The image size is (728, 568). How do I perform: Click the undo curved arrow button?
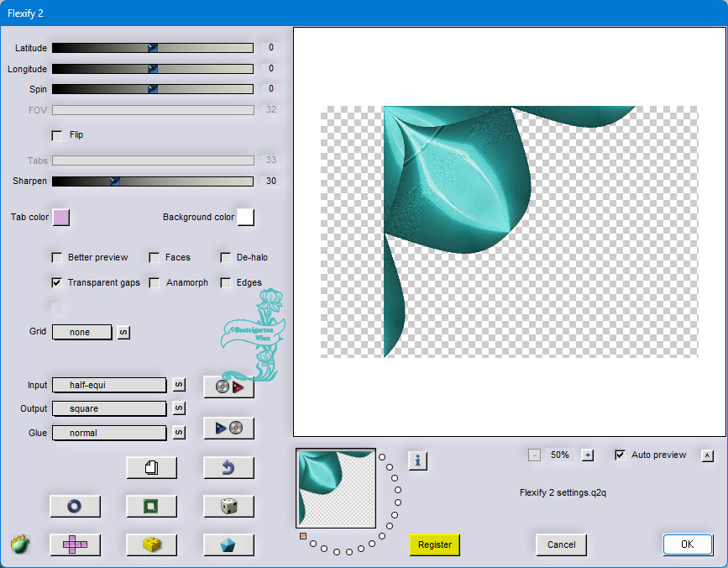click(x=229, y=467)
